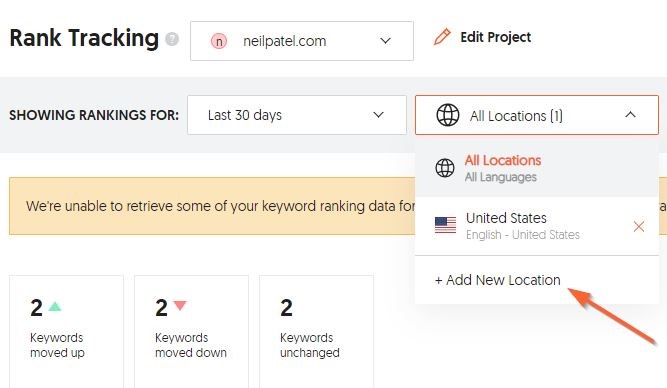Open the Keywords unchanged card
Image resolution: width=667 pixels, height=388 pixels.
click(316, 331)
